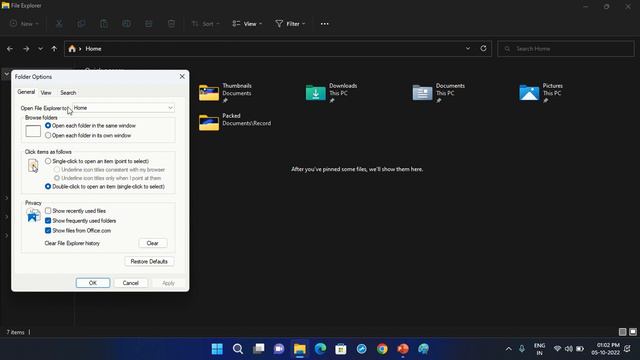Open Microsoft Store from the taskbar
Viewport: 640px width, 360px height.
click(x=341, y=349)
